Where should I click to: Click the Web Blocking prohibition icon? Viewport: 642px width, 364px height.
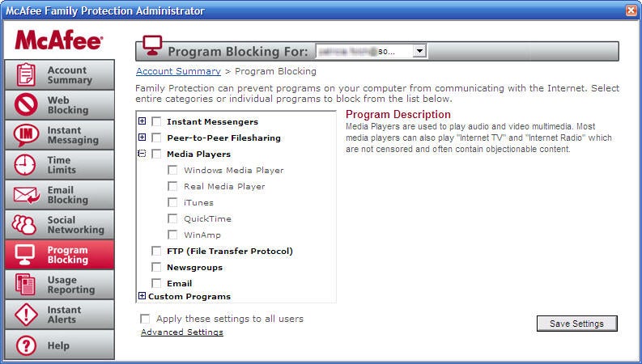point(26,104)
